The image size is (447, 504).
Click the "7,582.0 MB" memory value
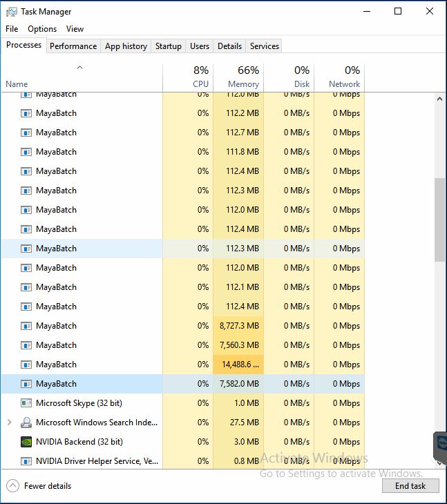coord(239,384)
